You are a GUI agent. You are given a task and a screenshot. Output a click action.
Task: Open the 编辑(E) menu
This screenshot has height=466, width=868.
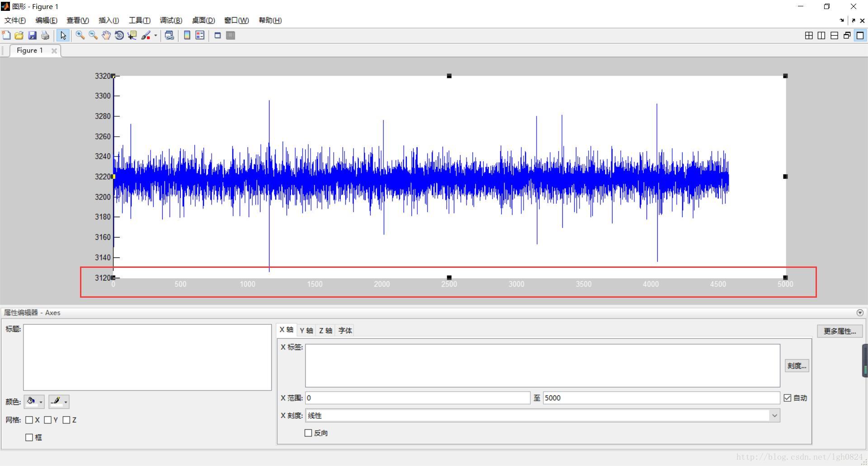[46, 20]
